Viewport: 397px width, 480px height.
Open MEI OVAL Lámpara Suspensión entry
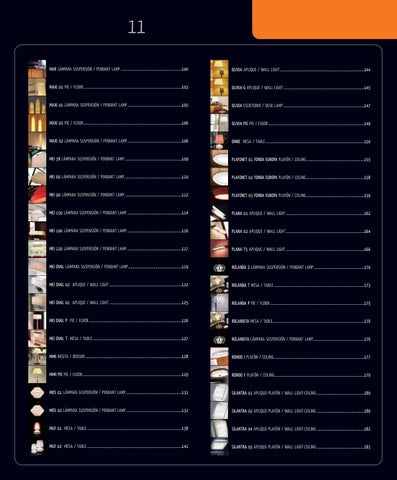118,267
